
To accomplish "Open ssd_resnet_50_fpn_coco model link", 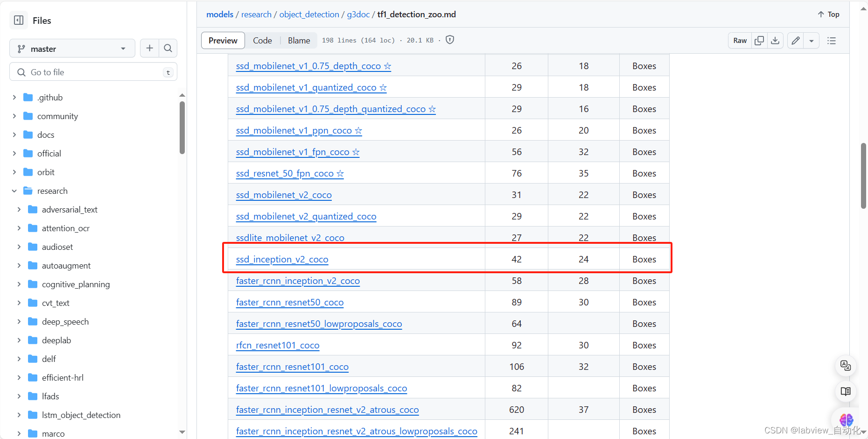I will pos(290,173).
